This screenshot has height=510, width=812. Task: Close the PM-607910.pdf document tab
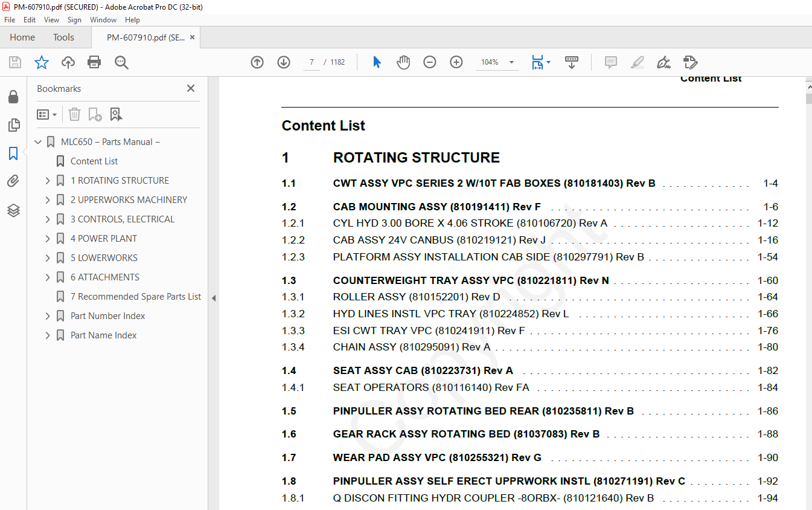192,37
